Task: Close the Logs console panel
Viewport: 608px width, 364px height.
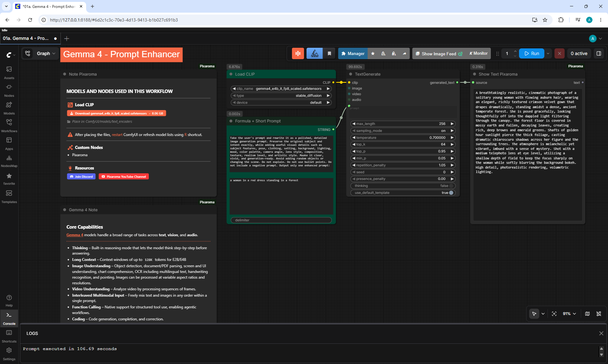Action: (x=601, y=333)
